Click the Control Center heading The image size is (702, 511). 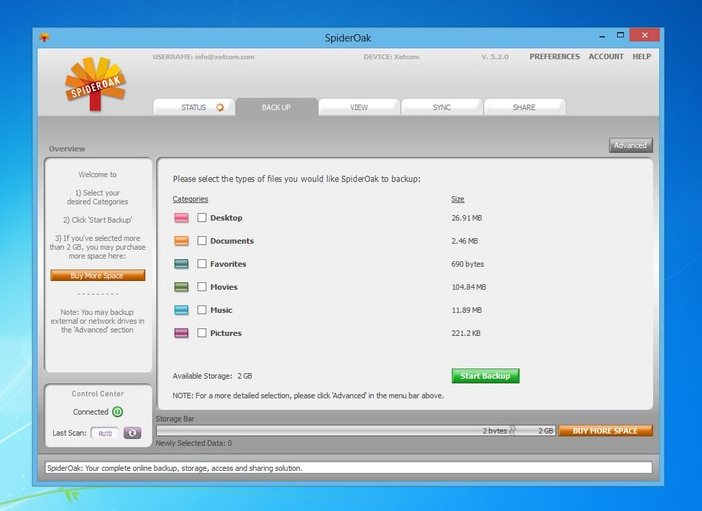98,394
